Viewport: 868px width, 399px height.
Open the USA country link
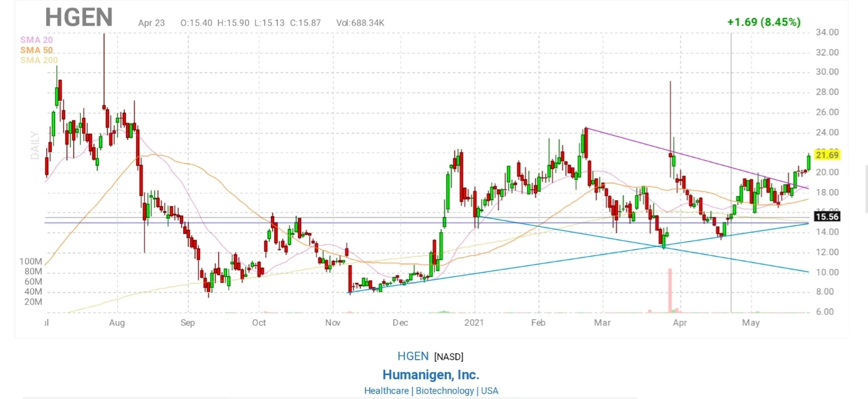pos(489,390)
